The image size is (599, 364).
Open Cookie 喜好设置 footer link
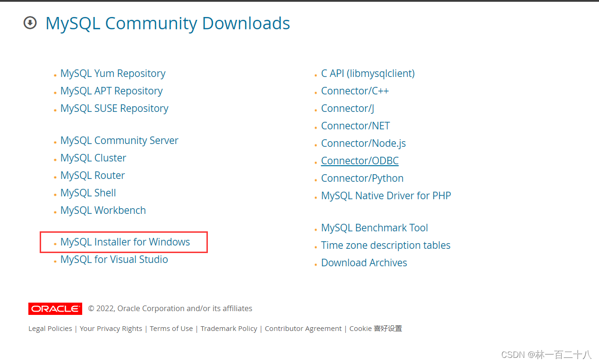point(376,329)
